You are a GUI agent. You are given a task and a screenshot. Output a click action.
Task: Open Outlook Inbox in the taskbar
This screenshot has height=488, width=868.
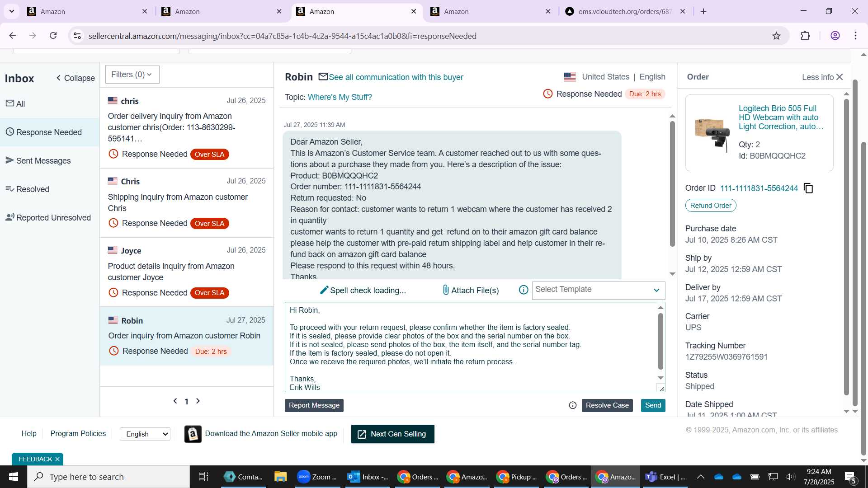[x=368, y=477]
